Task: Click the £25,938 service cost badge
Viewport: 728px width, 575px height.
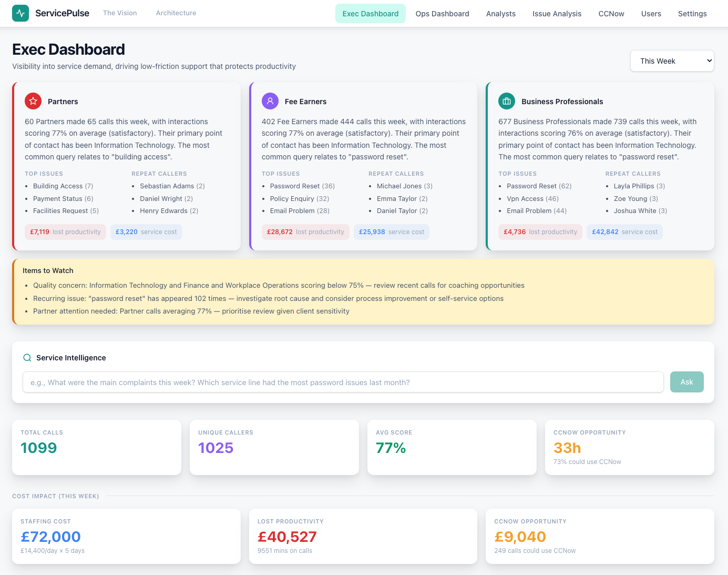Action: point(391,231)
